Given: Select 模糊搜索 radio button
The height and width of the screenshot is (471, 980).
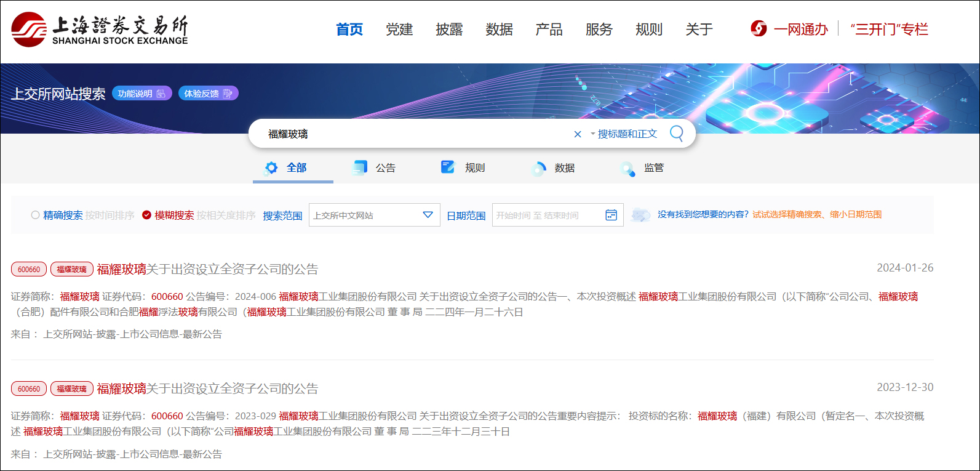Looking at the screenshot, I should pyautogui.click(x=146, y=215).
